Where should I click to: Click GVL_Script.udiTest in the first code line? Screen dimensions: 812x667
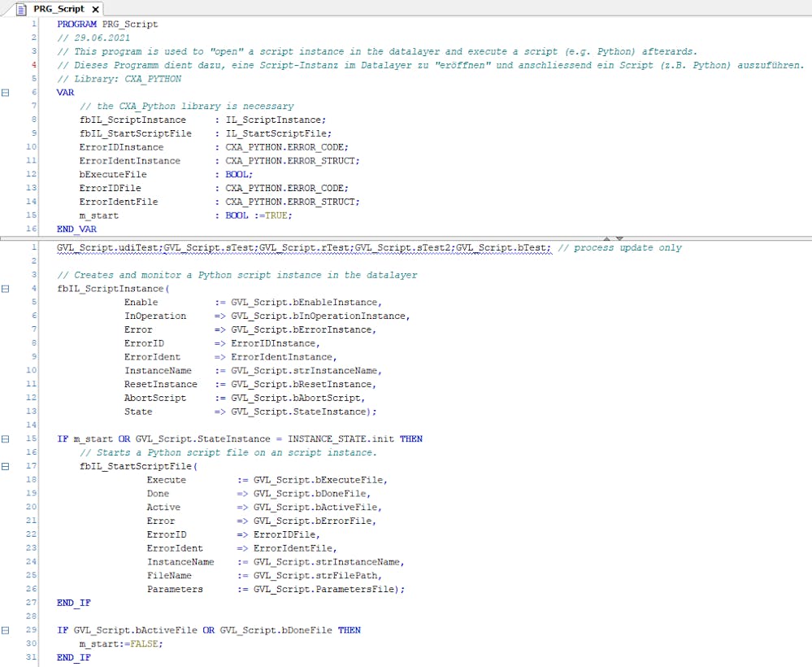tap(109, 248)
